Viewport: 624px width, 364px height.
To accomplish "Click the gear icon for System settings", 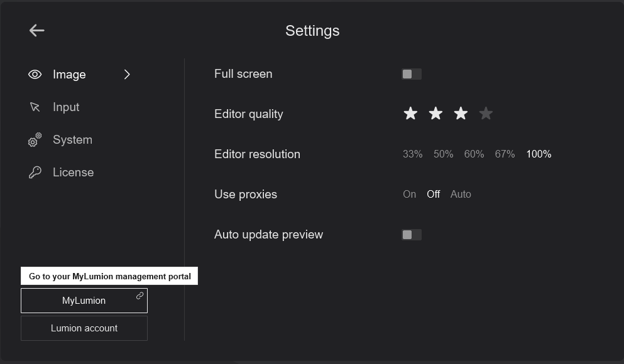I will point(35,139).
